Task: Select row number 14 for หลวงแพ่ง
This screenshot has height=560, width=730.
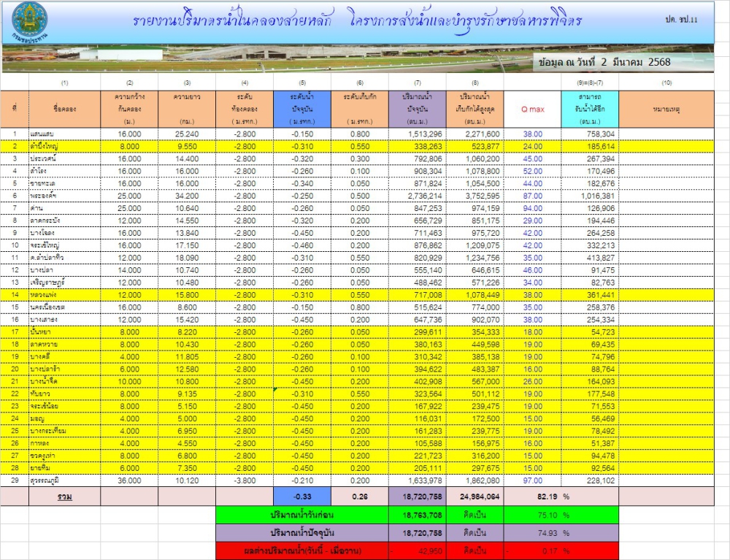Action: tap(15, 295)
